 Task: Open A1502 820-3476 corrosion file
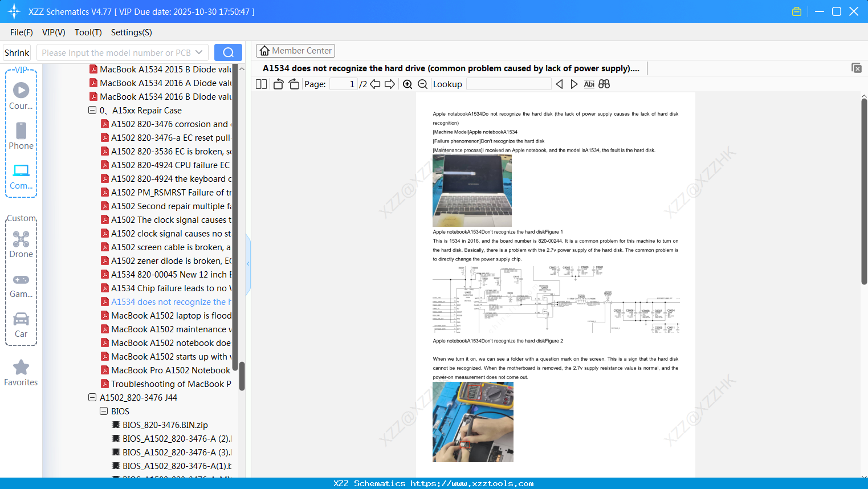click(x=171, y=124)
